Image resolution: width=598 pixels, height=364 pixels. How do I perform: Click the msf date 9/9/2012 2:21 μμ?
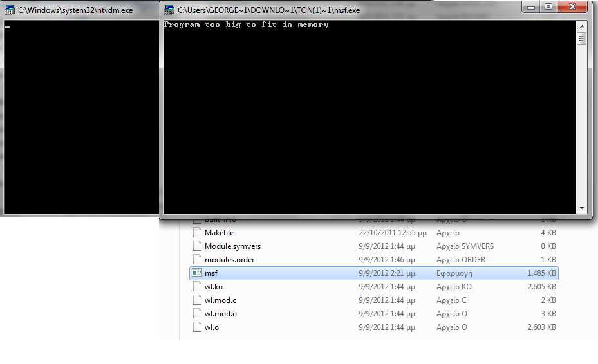pos(387,273)
